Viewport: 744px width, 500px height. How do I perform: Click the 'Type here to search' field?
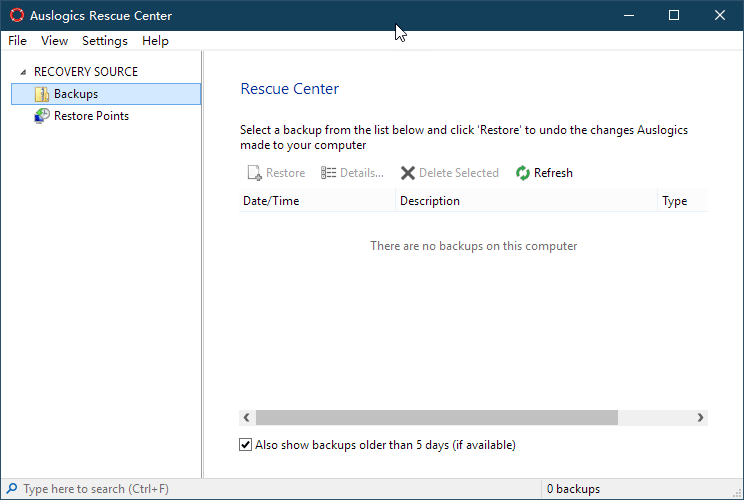click(100, 489)
